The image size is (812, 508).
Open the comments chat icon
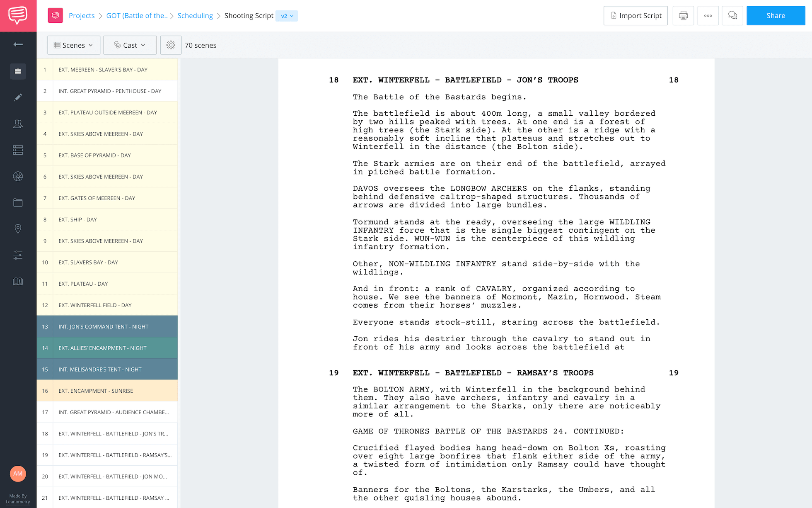point(732,15)
